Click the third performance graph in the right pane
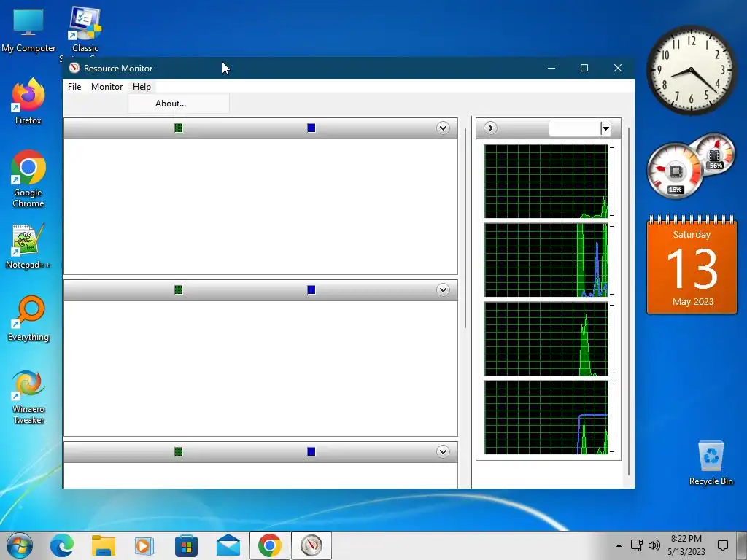Viewport: 747px width, 560px height. click(x=546, y=338)
